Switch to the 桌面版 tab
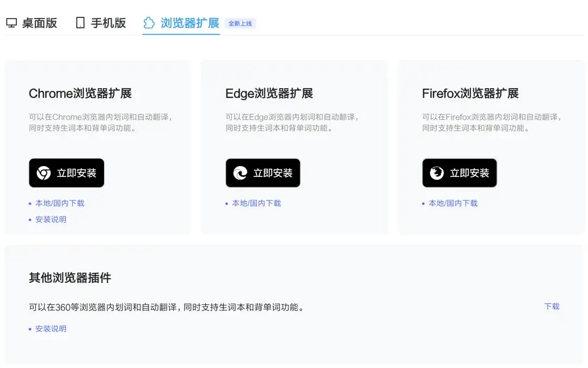The image size is (588, 368). [39, 23]
